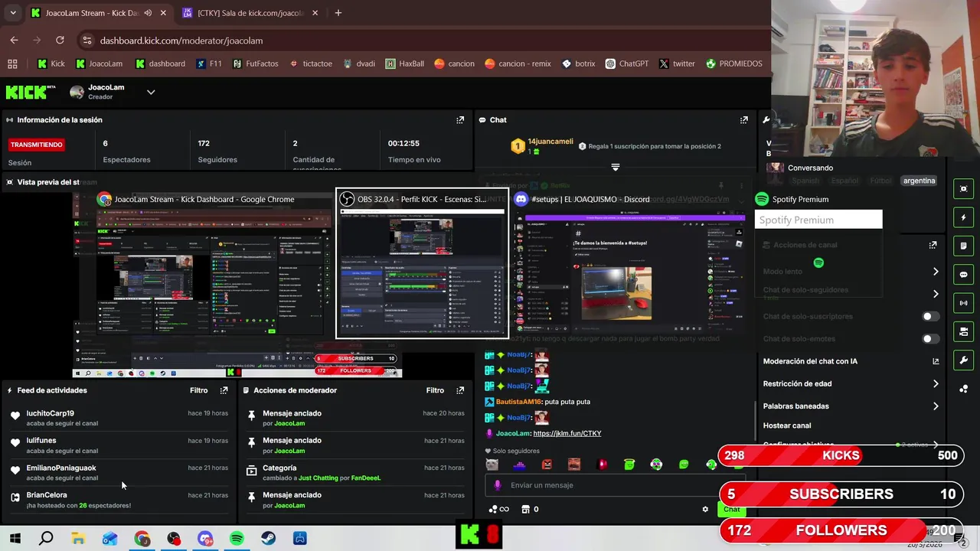
Task: Pop out the Información de la sesión panel
Action: 460,120
